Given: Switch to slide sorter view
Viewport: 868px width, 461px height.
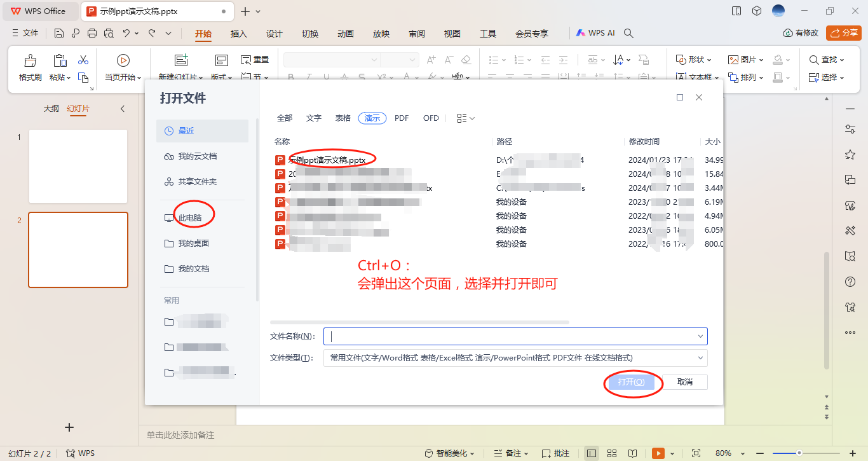Looking at the screenshot, I should [612, 453].
